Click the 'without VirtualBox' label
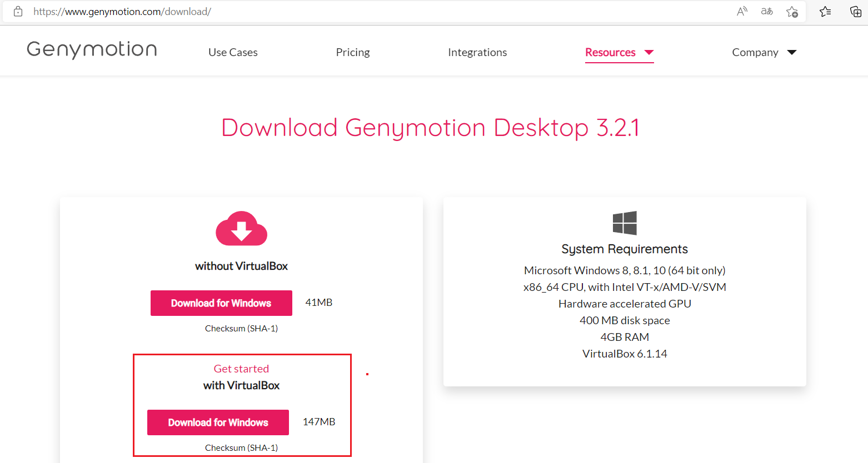Image resolution: width=868 pixels, height=463 pixels. [x=241, y=266]
